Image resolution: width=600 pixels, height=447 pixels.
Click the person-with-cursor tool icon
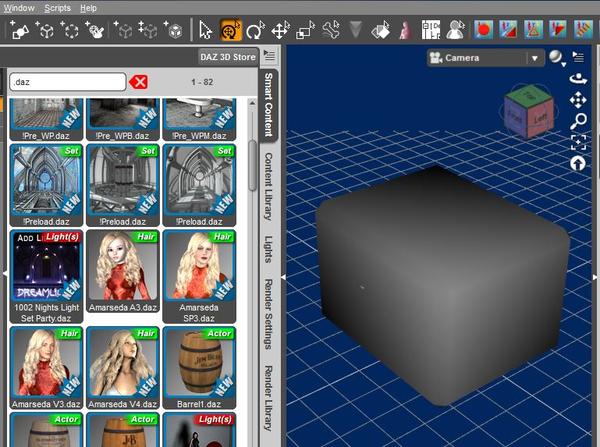[456, 30]
